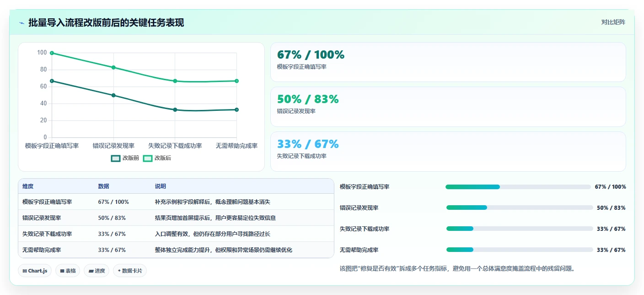
Task: Select the 改版前 data point at 失败记录下载成功率
Action: 175,109
